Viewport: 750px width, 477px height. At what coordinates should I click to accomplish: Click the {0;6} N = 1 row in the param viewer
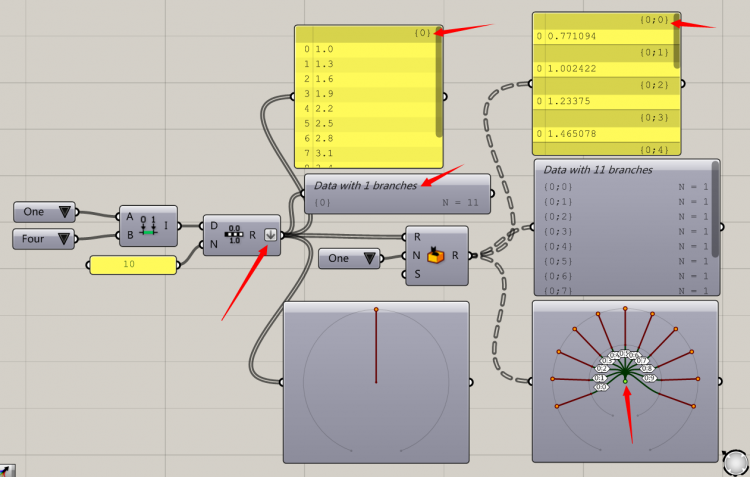pyautogui.click(x=626, y=276)
